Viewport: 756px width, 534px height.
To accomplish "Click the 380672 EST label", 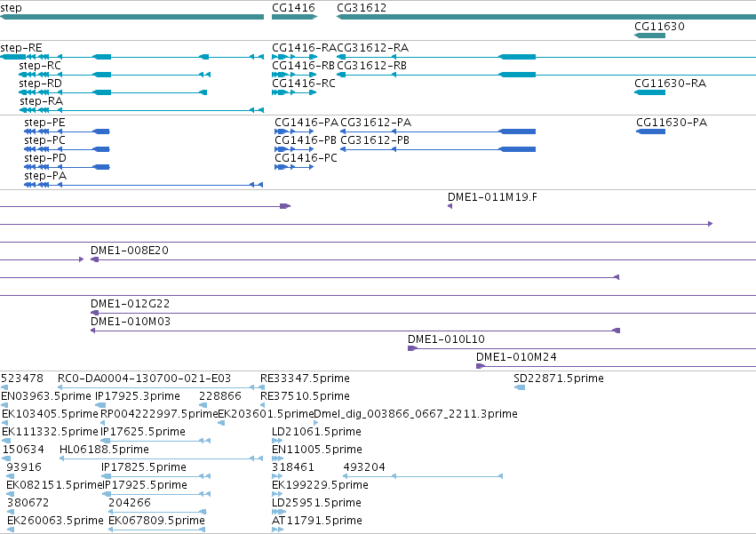I will 28,504.
